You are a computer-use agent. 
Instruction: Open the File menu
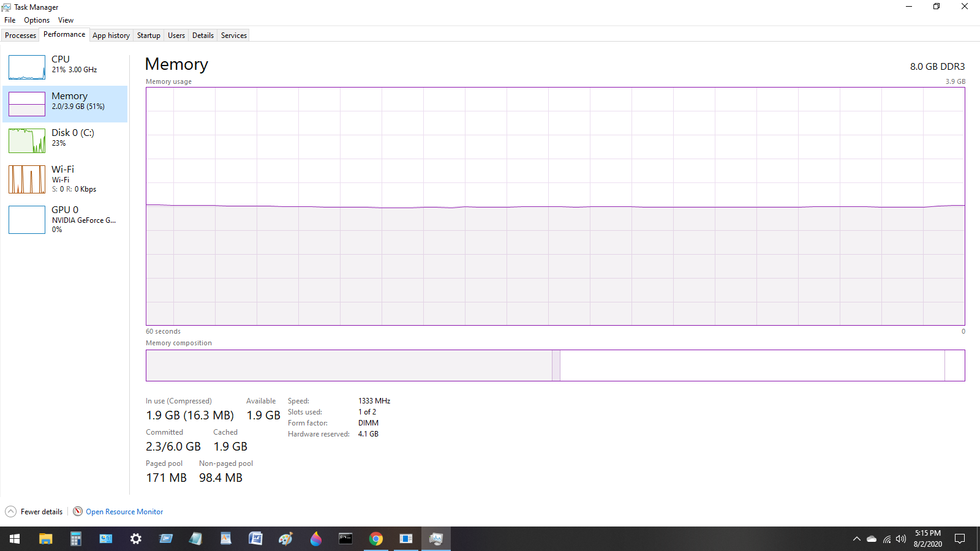10,20
